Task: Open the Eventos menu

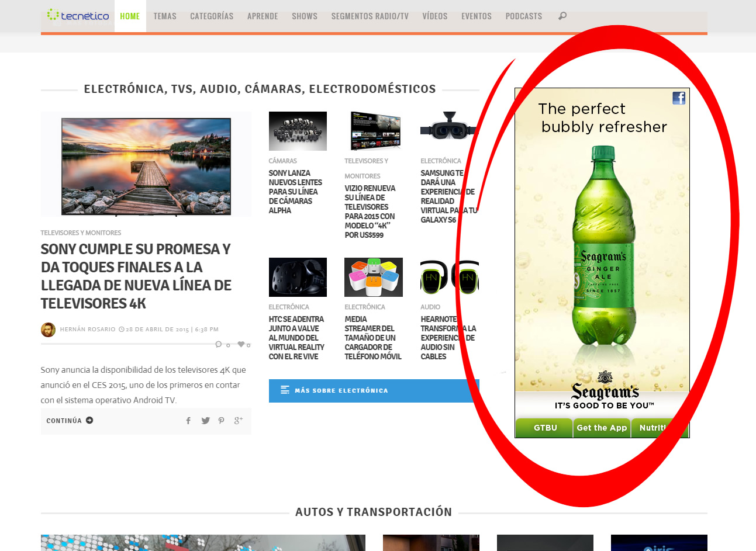Action: point(477,16)
